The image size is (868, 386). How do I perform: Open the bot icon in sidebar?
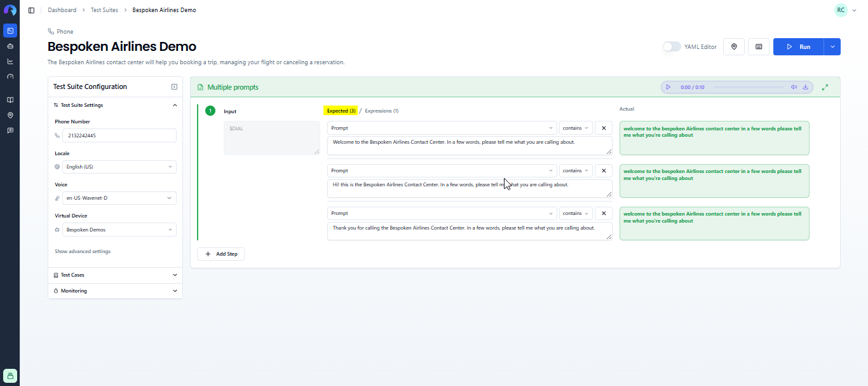10,46
